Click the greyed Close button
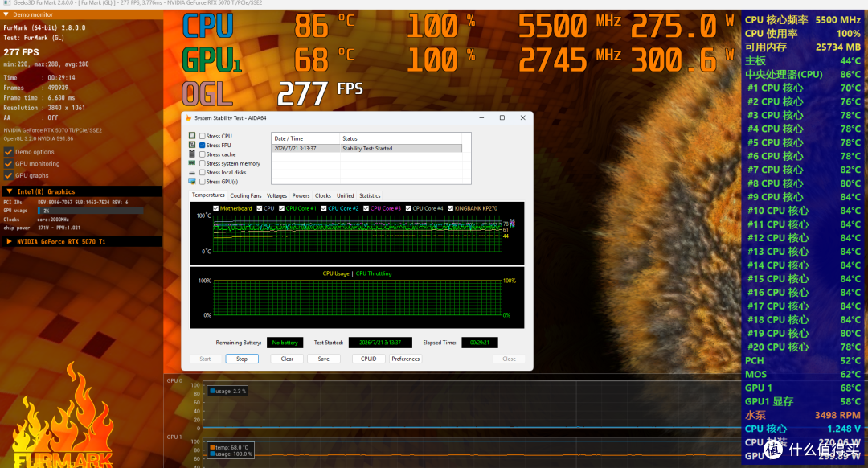This screenshot has width=868, height=468. pos(510,359)
